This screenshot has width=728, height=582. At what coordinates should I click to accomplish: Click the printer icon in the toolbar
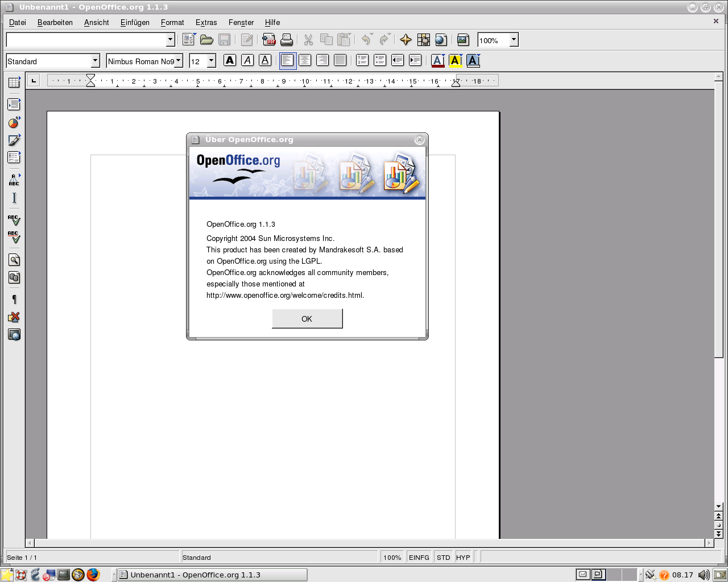point(287,40)
